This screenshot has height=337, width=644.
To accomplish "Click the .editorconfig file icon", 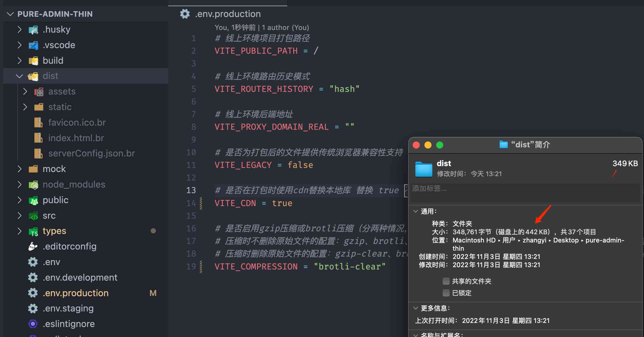I will (33, 247).
